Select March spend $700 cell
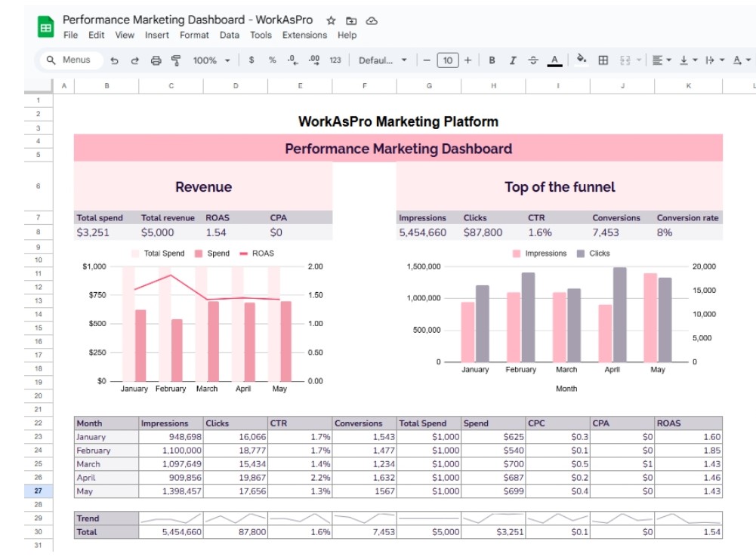This screenshot has height=557, width=756. coord(493,463)
